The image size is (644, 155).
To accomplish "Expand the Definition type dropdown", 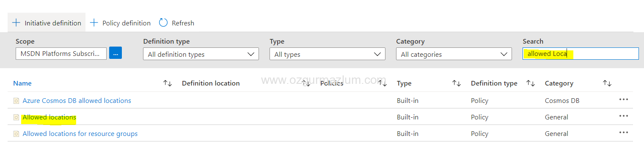I will [x=201, y=54].
